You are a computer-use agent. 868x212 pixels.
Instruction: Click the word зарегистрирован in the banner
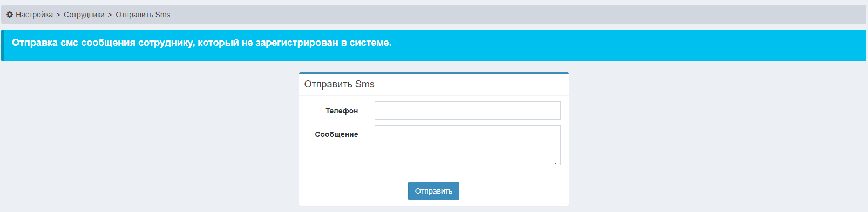click(x=297, y=43)
